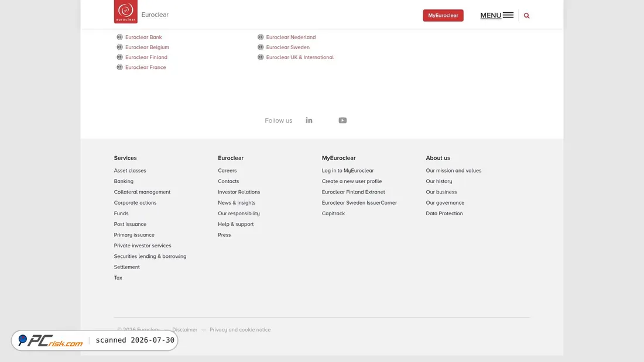Open Euroclear UK & International link

[300, 57]
